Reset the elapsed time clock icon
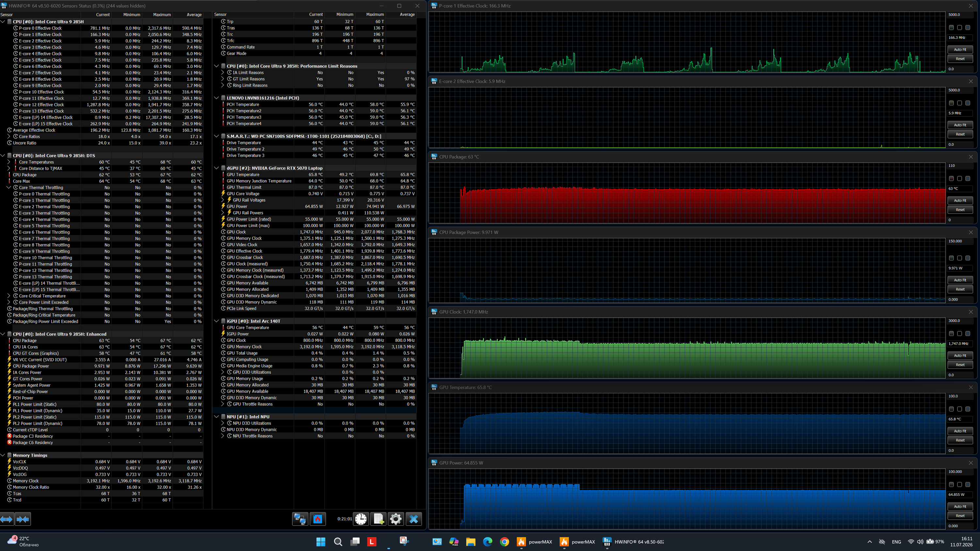 pos(361,519)
